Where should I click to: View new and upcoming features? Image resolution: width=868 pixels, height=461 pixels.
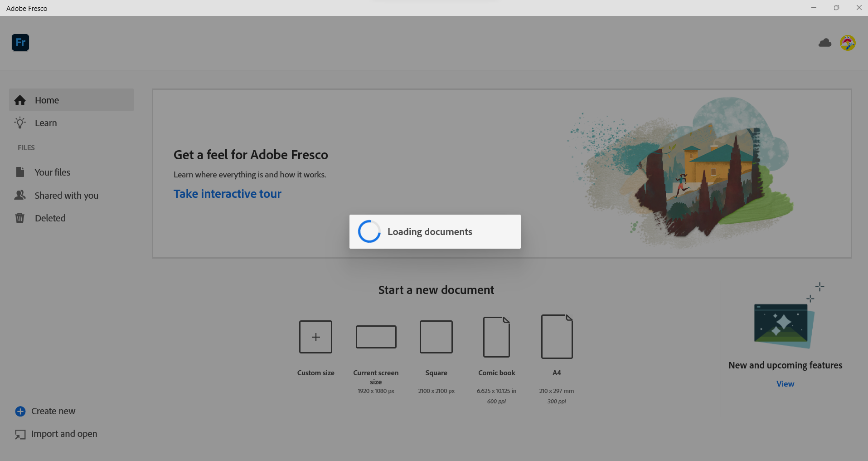pos(785,383)
